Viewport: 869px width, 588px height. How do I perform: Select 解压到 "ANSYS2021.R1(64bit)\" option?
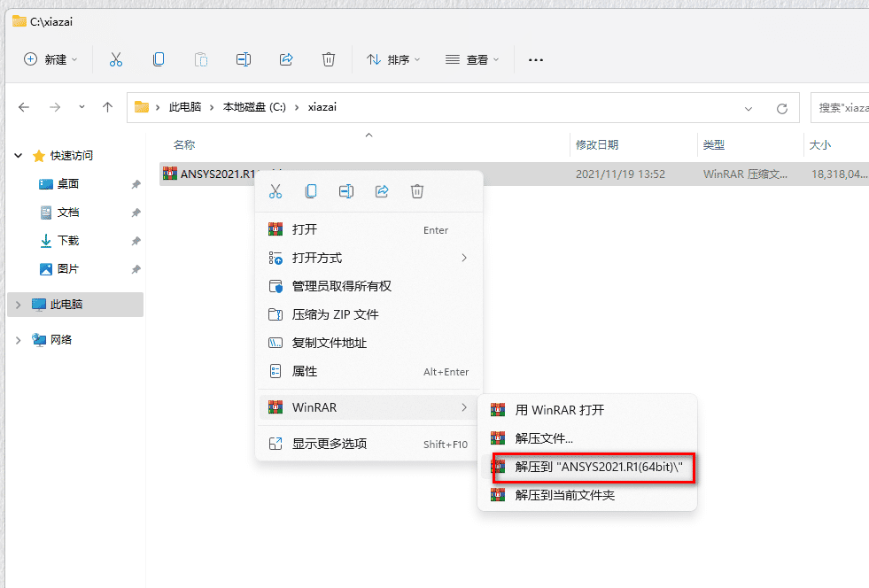[594, 467]
